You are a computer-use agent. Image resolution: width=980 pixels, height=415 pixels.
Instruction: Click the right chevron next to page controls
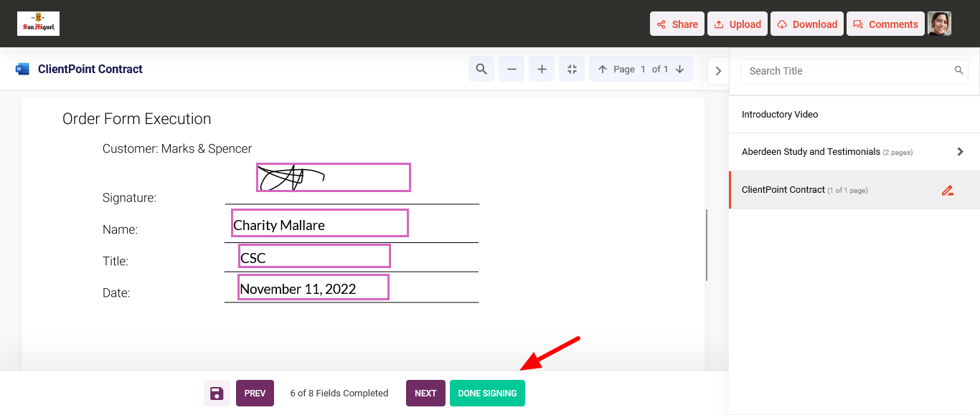[x=718, y=70]
